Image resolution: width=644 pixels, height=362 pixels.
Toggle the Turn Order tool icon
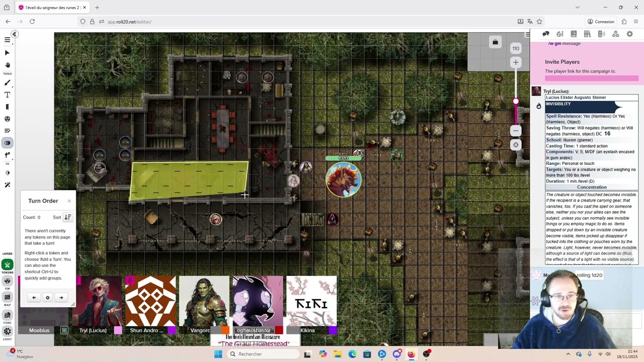coord(7,131)
